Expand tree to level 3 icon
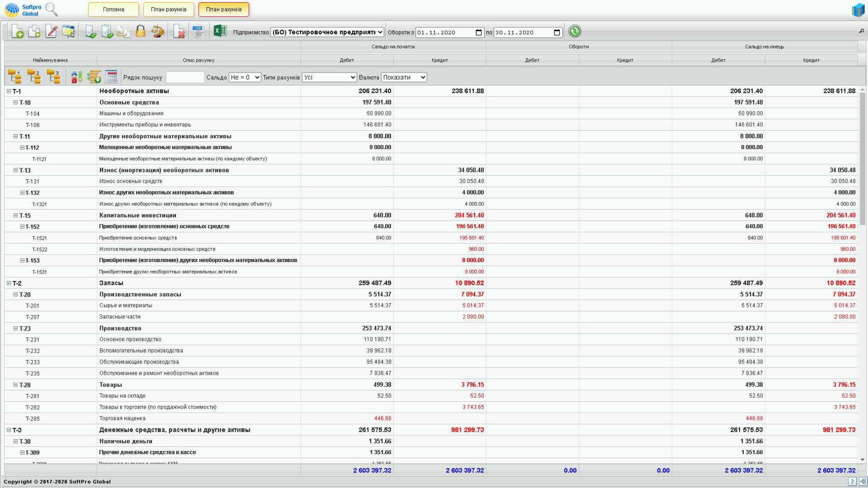Screen dimensions: 868x488 point(53,77)
